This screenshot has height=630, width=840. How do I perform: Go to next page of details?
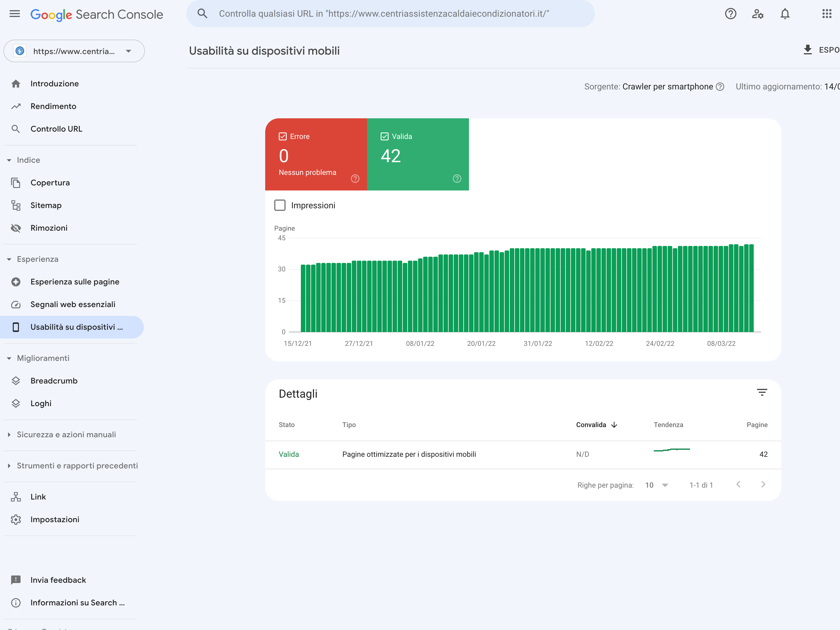pyautogui.click(x=763, y=484)
